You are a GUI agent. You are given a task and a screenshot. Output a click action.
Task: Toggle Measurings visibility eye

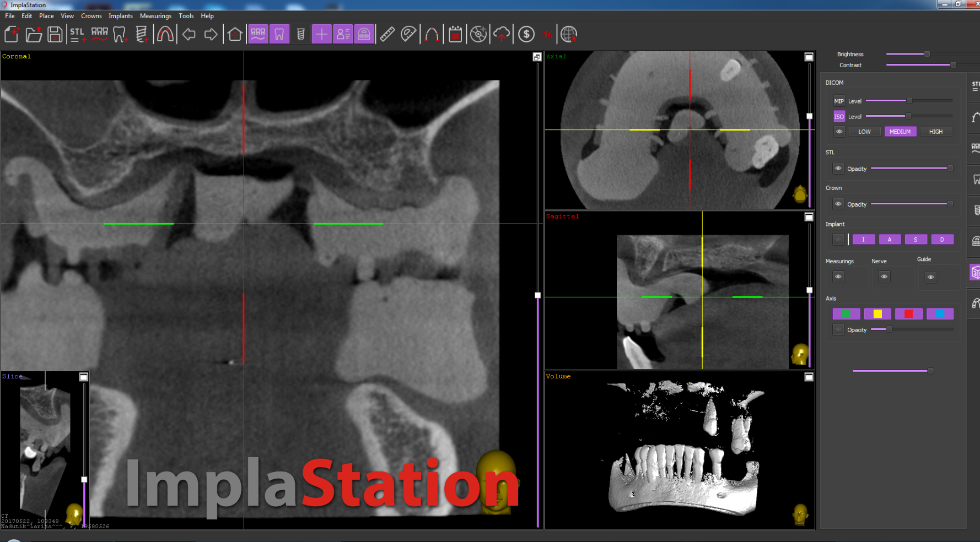pos(838,277)
